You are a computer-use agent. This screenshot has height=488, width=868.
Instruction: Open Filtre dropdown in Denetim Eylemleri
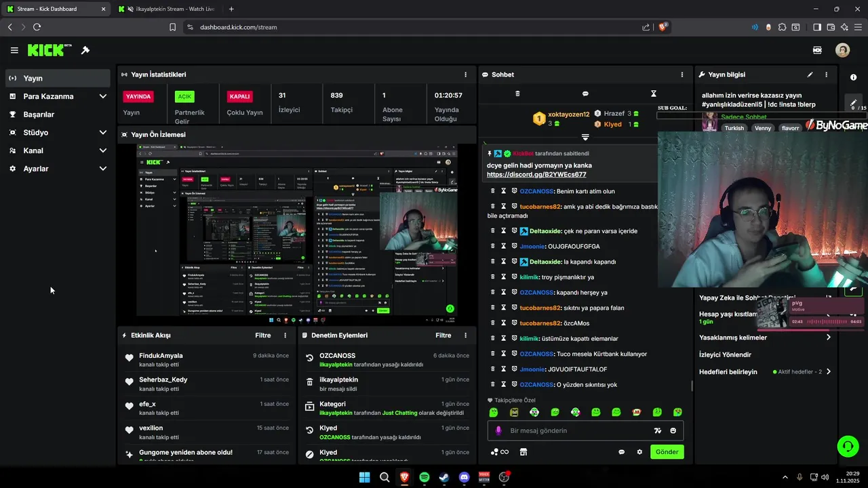point(443,335)
